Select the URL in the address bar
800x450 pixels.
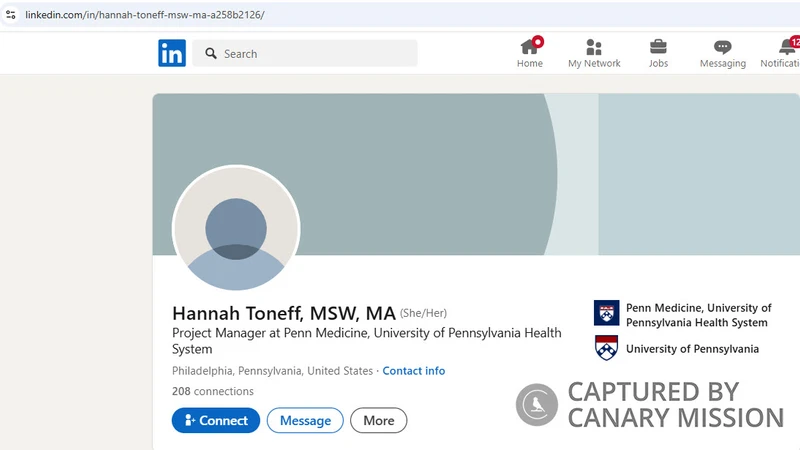[145, 15]
